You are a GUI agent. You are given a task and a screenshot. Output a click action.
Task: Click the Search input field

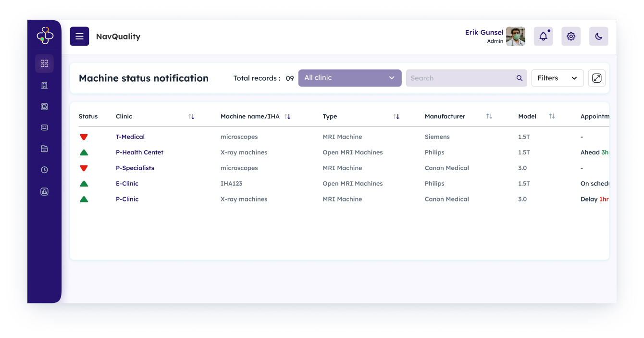click(x=460, y=78)
